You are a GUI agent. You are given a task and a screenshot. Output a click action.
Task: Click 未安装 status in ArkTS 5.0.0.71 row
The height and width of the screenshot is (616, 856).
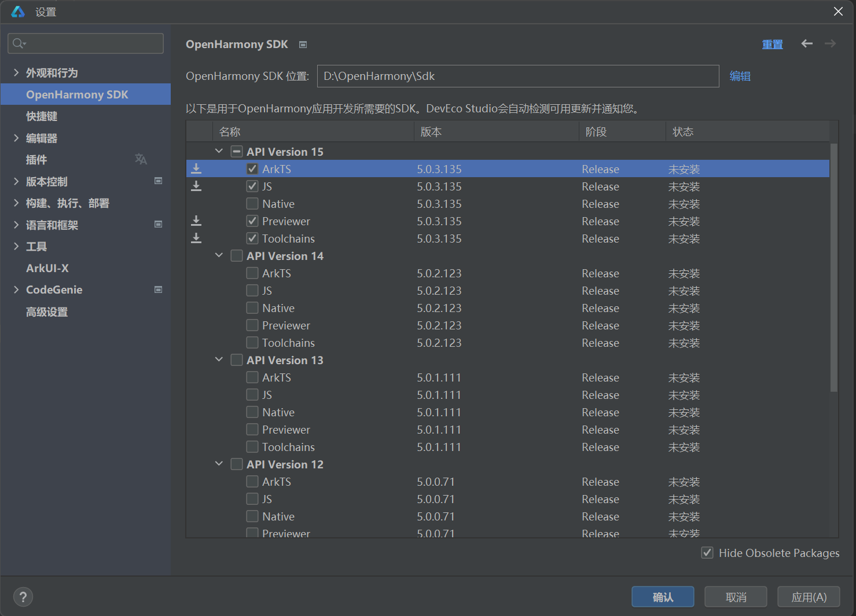(684, 482)
